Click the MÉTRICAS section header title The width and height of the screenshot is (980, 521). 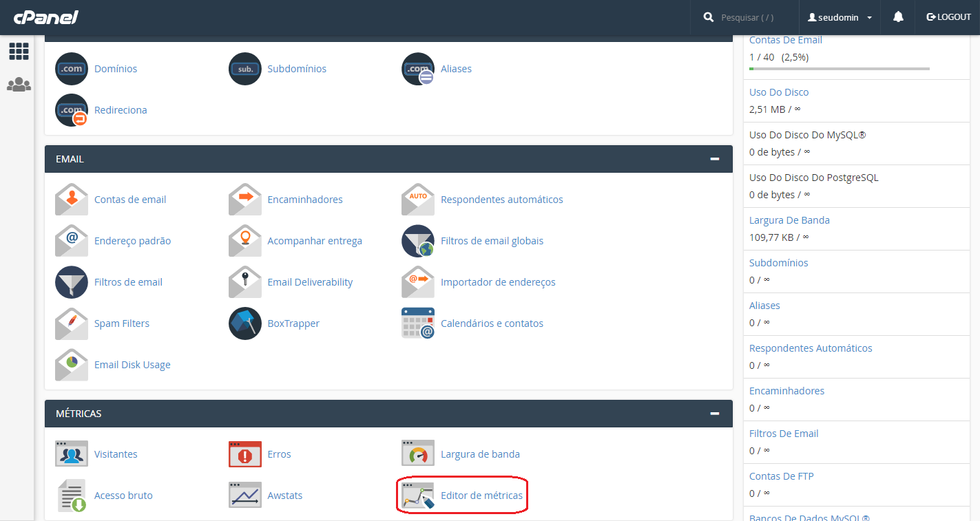(x=79, y=414)
